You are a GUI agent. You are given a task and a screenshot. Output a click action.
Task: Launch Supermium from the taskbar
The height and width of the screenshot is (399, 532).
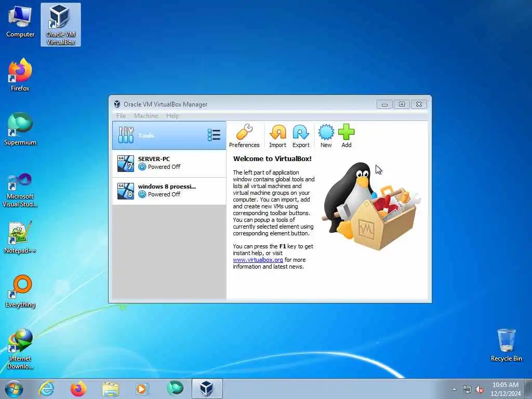pyautogui.click(x=175, y=389)
